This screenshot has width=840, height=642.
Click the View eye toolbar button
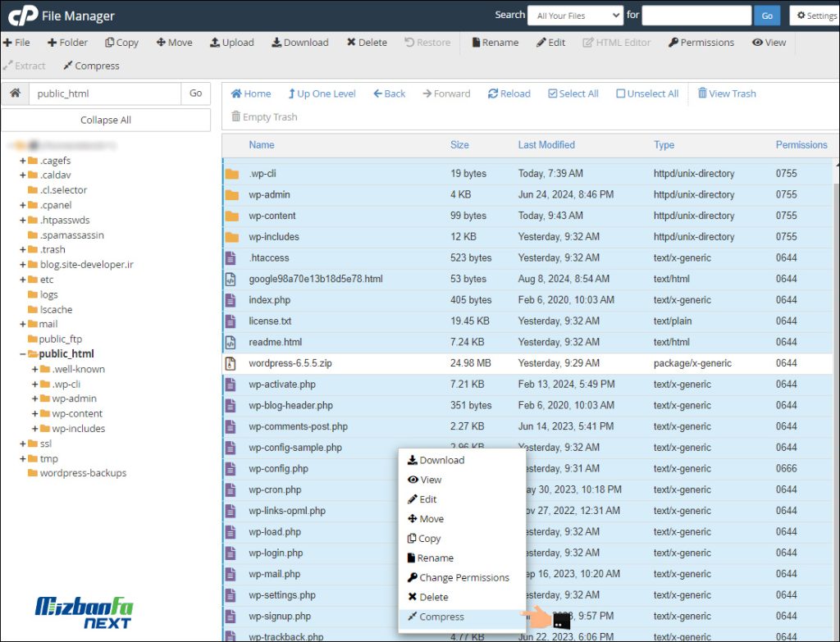tap(769, 43)
